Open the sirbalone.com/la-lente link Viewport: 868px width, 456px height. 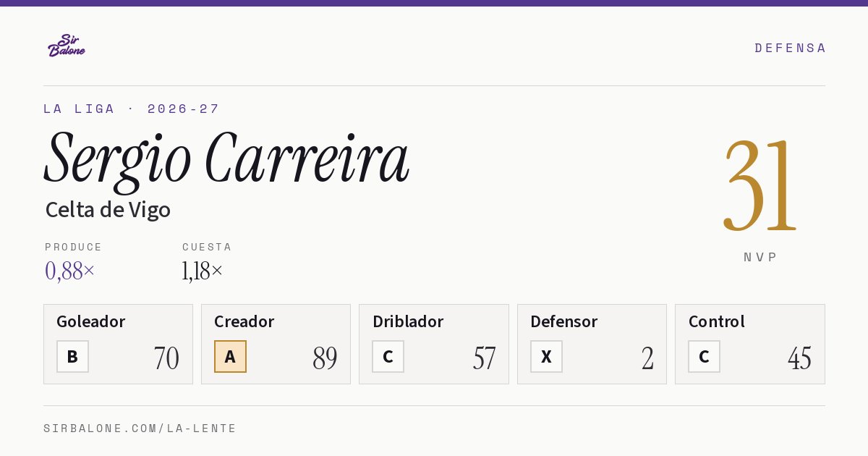[x=140, y=428]
